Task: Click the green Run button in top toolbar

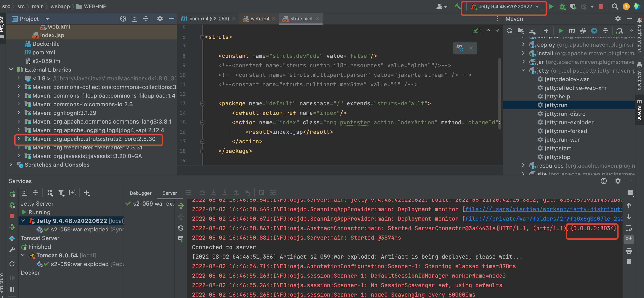Action: coord(551,6)
